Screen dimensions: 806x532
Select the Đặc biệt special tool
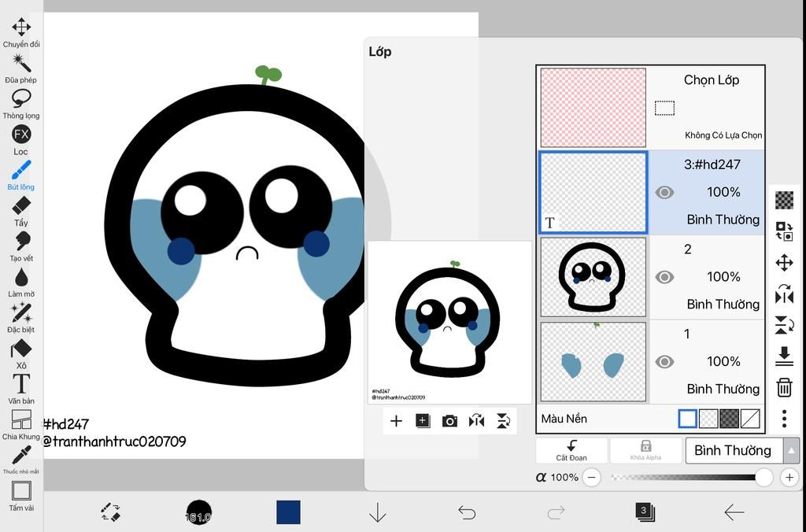(21, 318)
